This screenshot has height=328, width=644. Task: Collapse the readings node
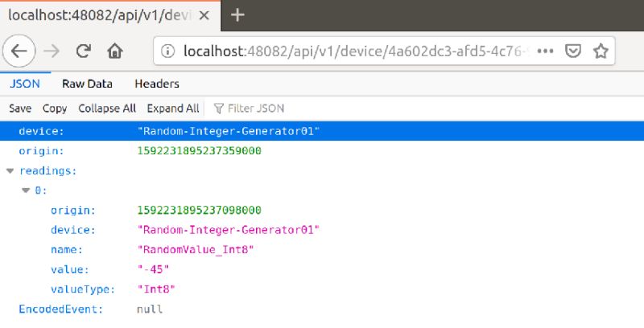pyautogui.click(x=10, y=171)
